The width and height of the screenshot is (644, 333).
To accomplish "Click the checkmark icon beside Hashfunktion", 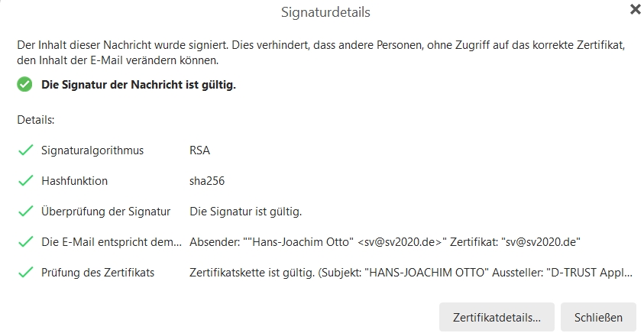I will click(x=25, y=181).
